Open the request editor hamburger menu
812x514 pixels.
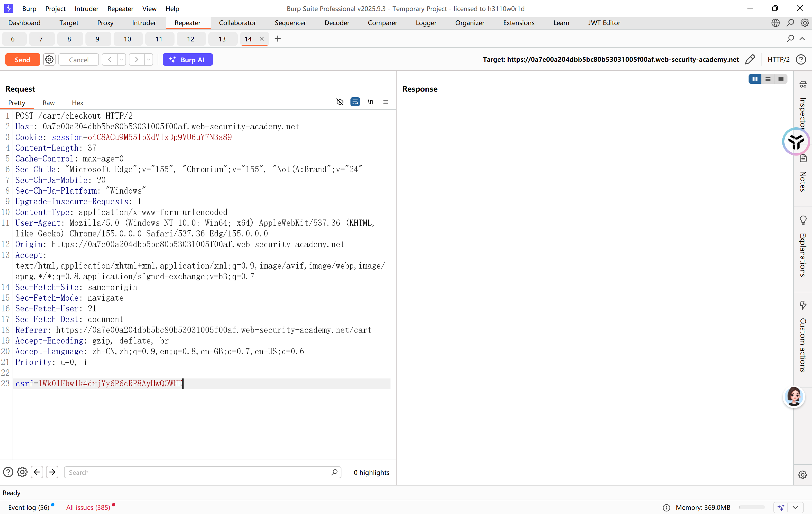[386, 102]
